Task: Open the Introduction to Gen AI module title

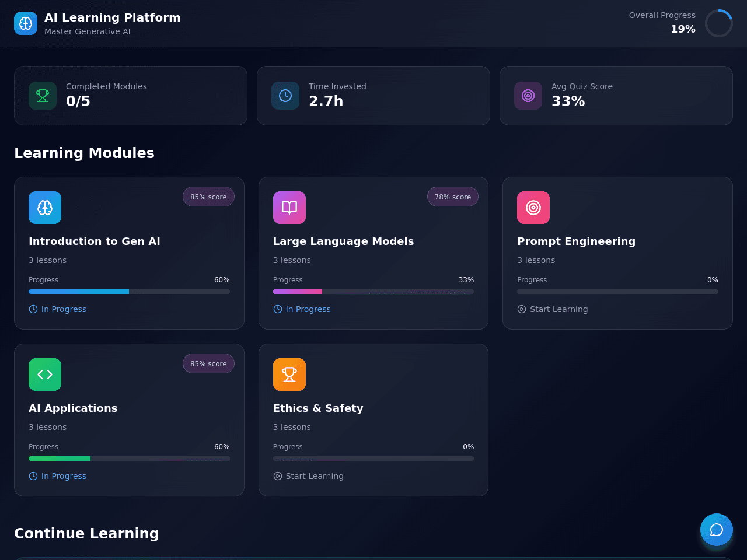Action: 95,242
